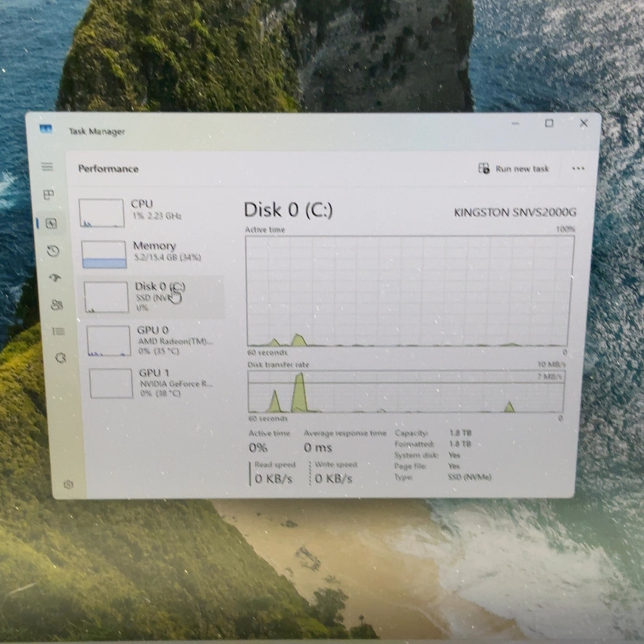Screen dimensions: 644x644
Task: Open the three-dot more options menu
Action: 578,169
